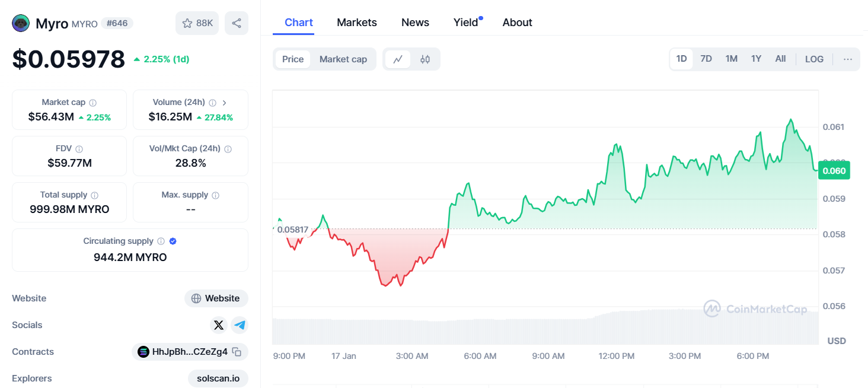868x388 pixels.
Task: Click the 0.060 current price label
Action: [x=835, y=170]
